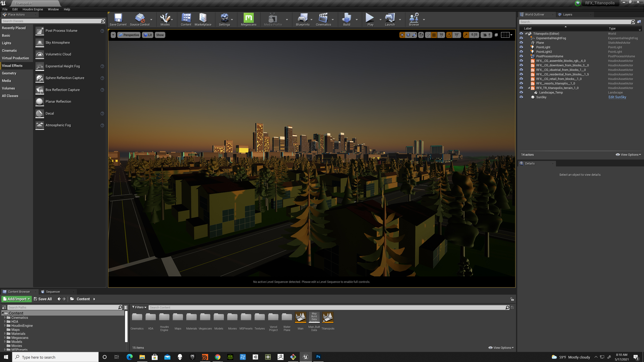644x362 pixels.
Task: Click Save All in Content Browser
Action: tap(43, 299)
